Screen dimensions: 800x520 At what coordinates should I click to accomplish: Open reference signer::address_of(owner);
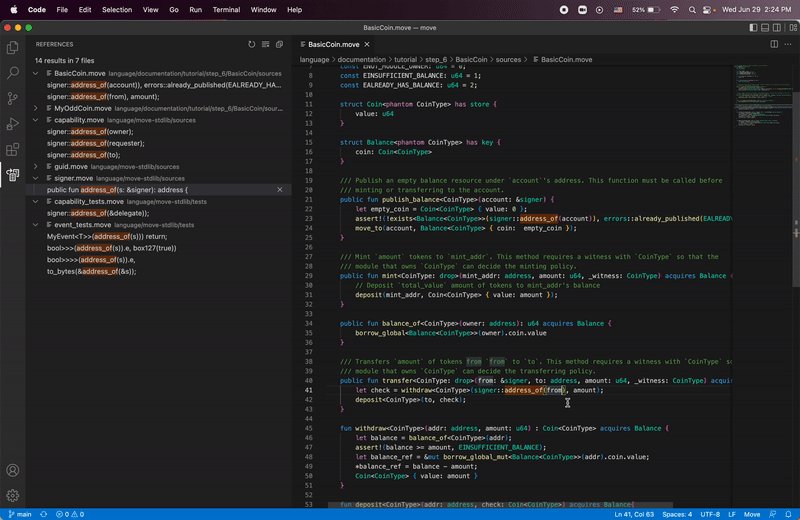click(90, 132)
